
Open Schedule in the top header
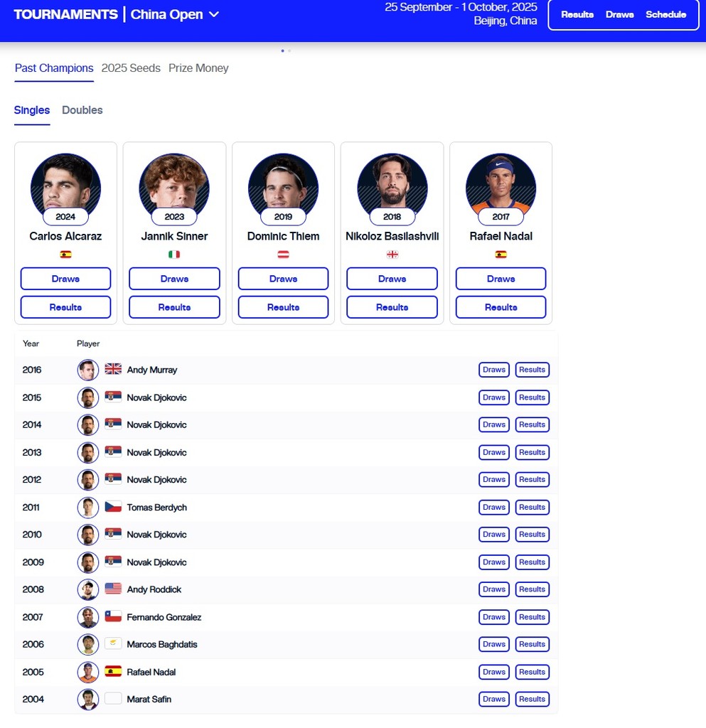665,14
